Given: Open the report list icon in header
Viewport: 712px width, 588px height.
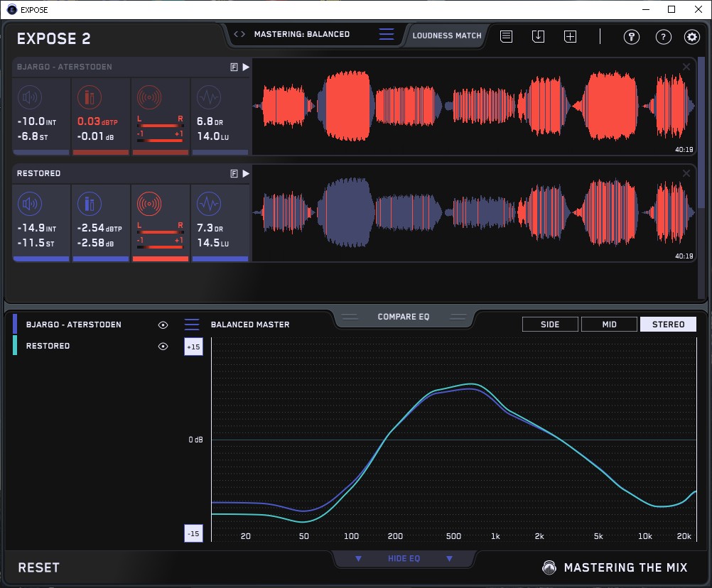Looking at the screenshot, I should (x=507, y=36).
